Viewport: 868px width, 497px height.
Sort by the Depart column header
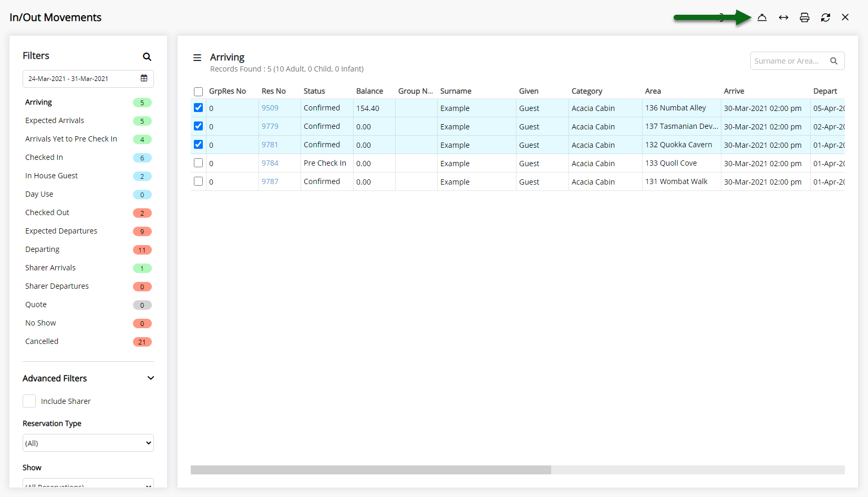pyautogui.click(x=825, y=91)
